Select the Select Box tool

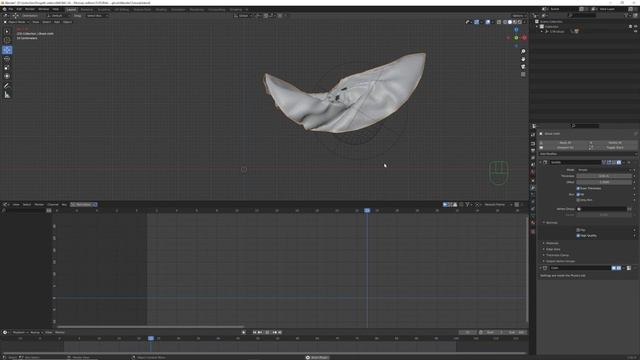click(x=7, y=31)
